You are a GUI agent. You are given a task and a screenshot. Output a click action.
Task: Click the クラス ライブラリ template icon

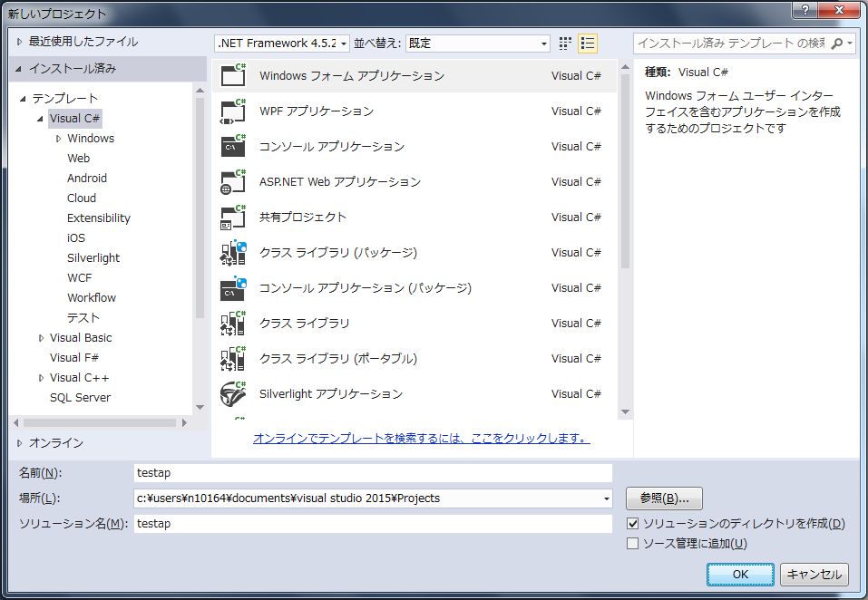[x=233, y=323]
